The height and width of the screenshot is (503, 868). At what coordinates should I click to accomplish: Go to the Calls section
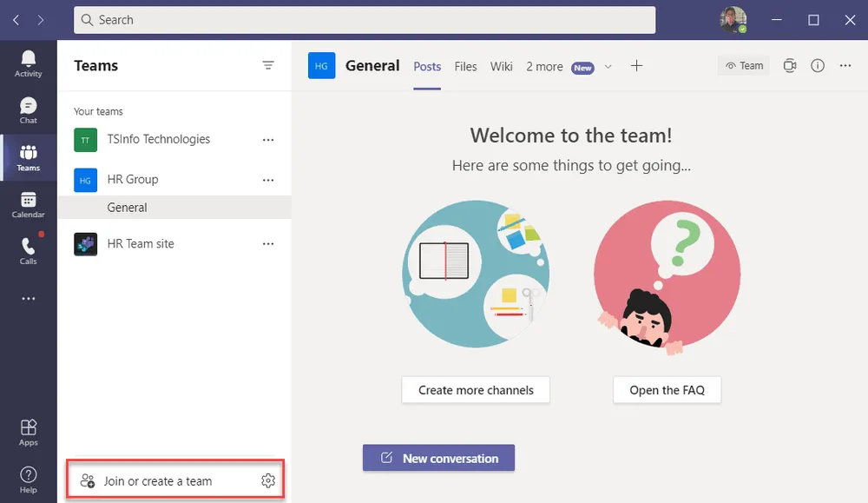(x=28, y=250)
